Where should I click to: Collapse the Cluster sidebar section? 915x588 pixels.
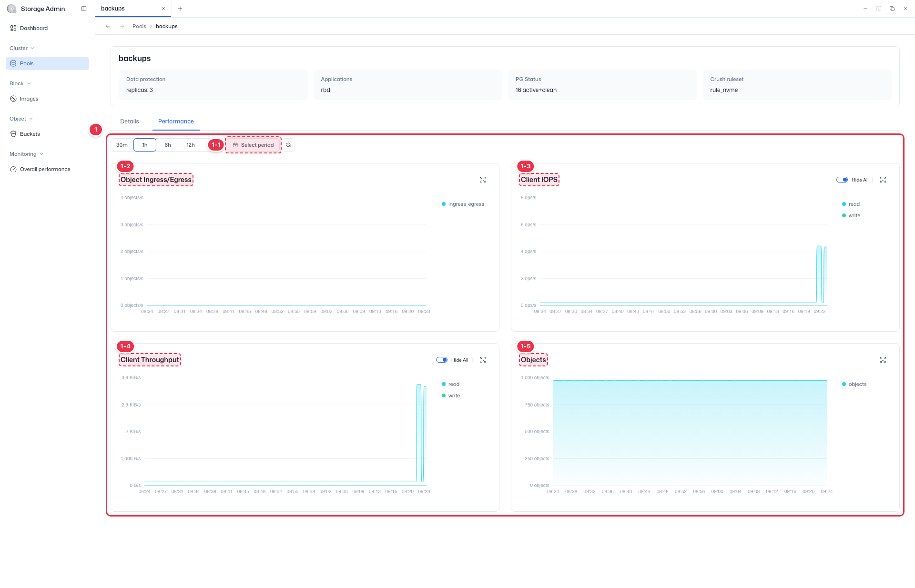click(x=22, y=48)
